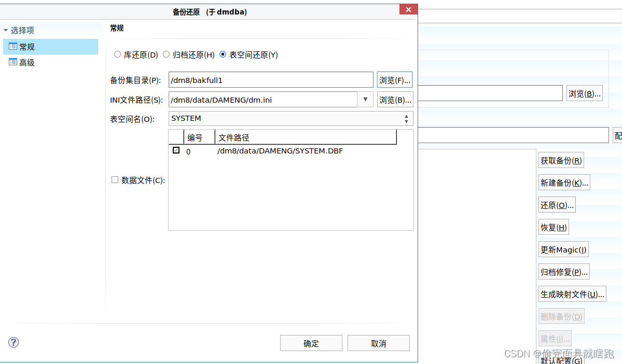Click 归档修复(P)... in the background window
The height and width of the screenshot is (364, 622).
pos(564,272)
